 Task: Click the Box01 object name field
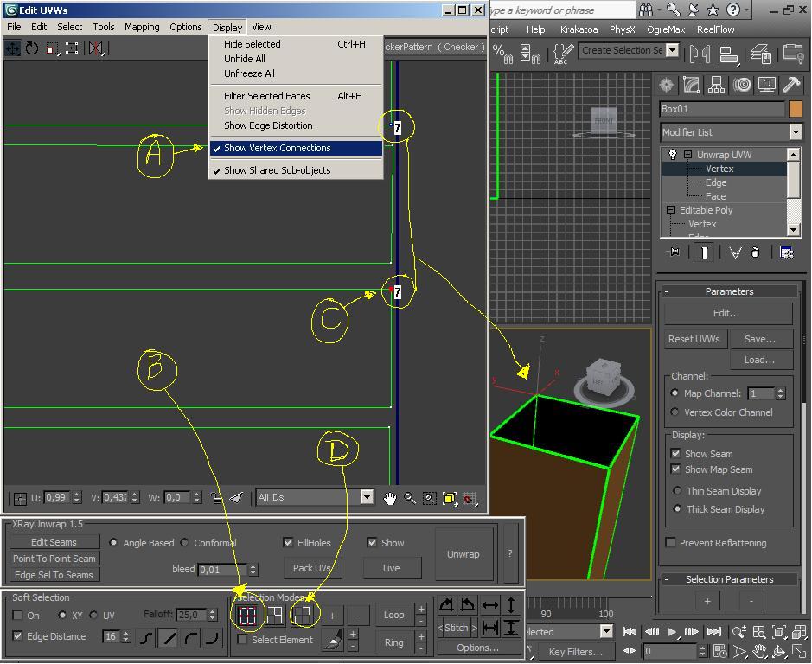722,109
